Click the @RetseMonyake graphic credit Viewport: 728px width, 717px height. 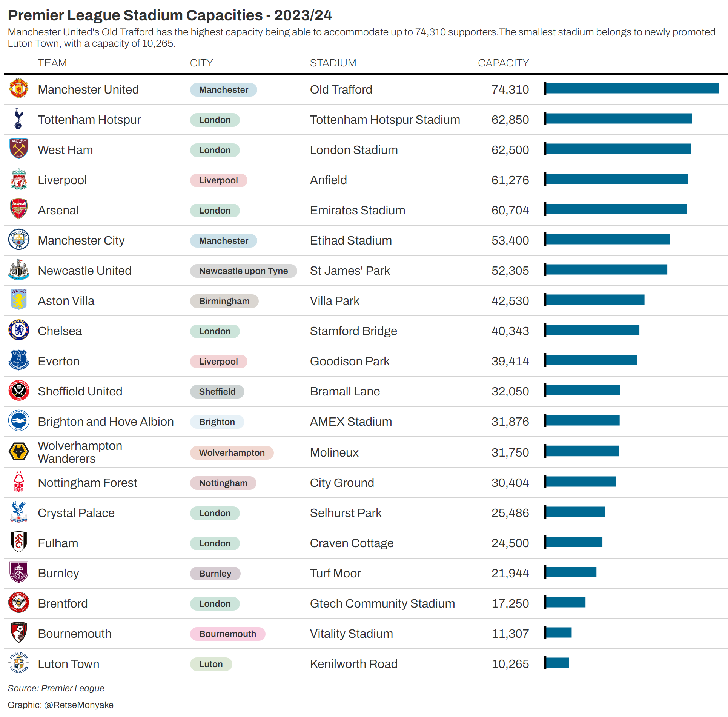point(78,705)
